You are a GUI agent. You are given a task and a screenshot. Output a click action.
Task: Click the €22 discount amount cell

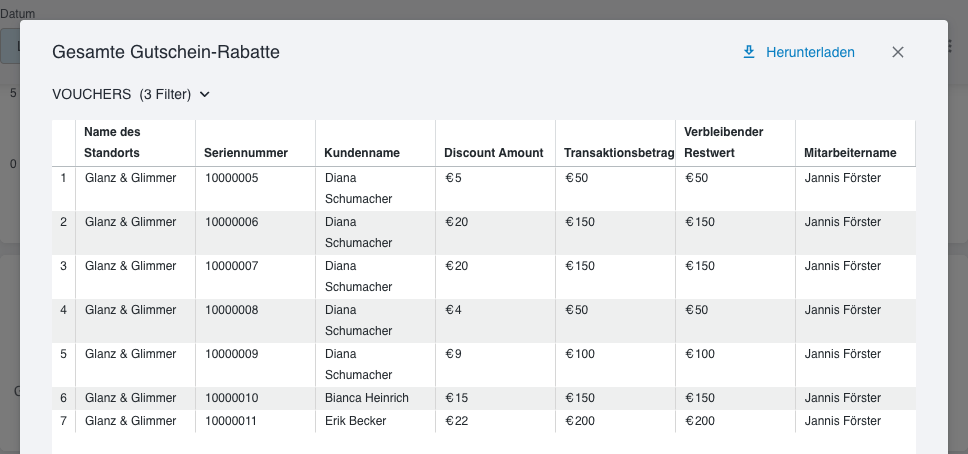click(x=457, y=421)
